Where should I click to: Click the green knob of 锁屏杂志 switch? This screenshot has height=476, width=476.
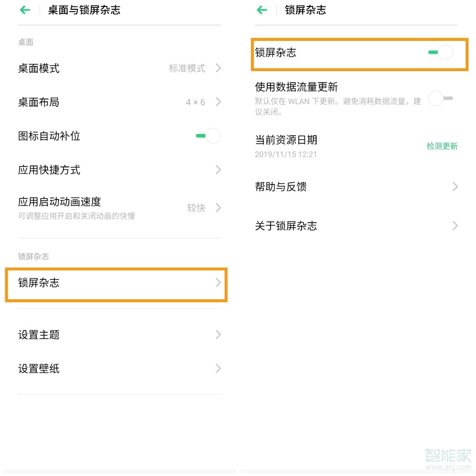coord(433,53)
